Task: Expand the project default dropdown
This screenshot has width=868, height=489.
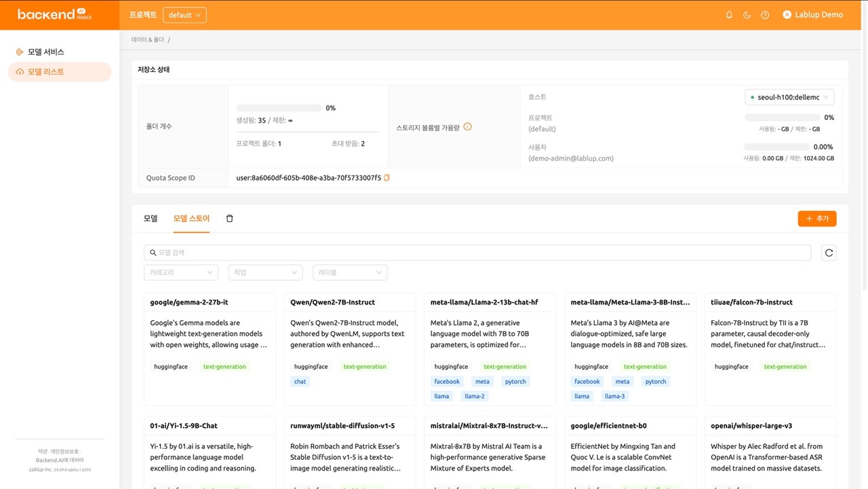Action: 184,15
